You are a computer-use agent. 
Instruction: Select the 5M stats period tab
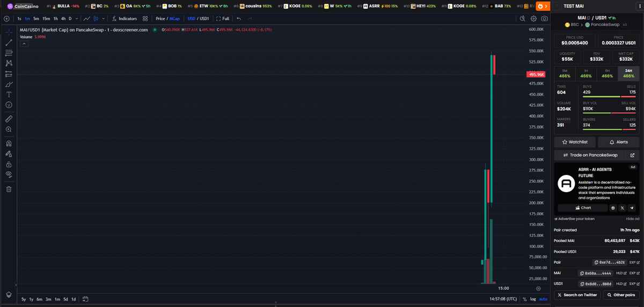(x=565, y=74)
